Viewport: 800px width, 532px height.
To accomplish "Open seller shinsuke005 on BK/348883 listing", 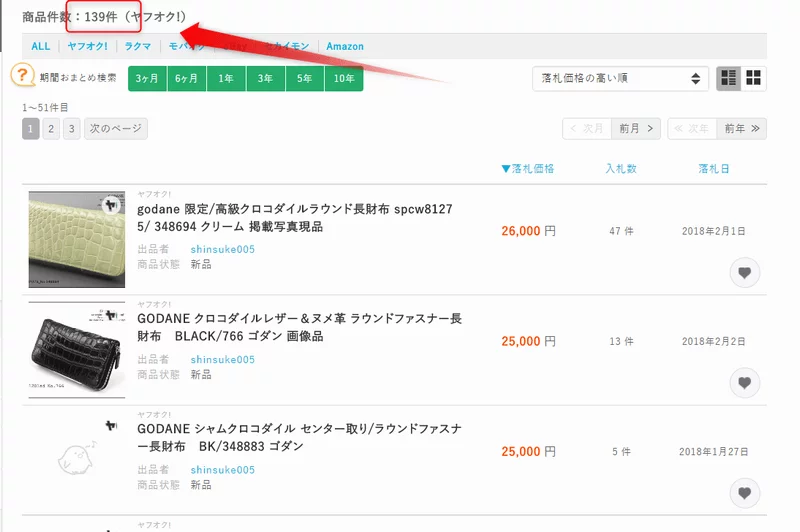I will click(x=222, y=470).
